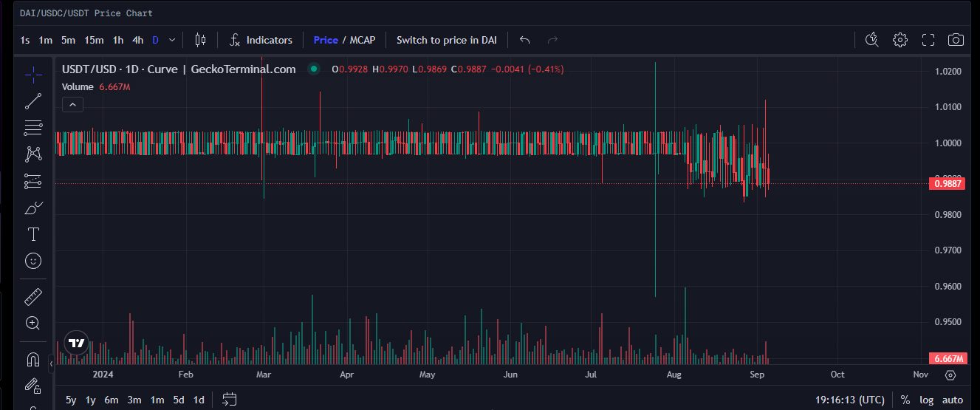The height and width of the screenshot is (410, 980).
Task: Enter fullscreen chart mode
Action: (x=928, y=40)
